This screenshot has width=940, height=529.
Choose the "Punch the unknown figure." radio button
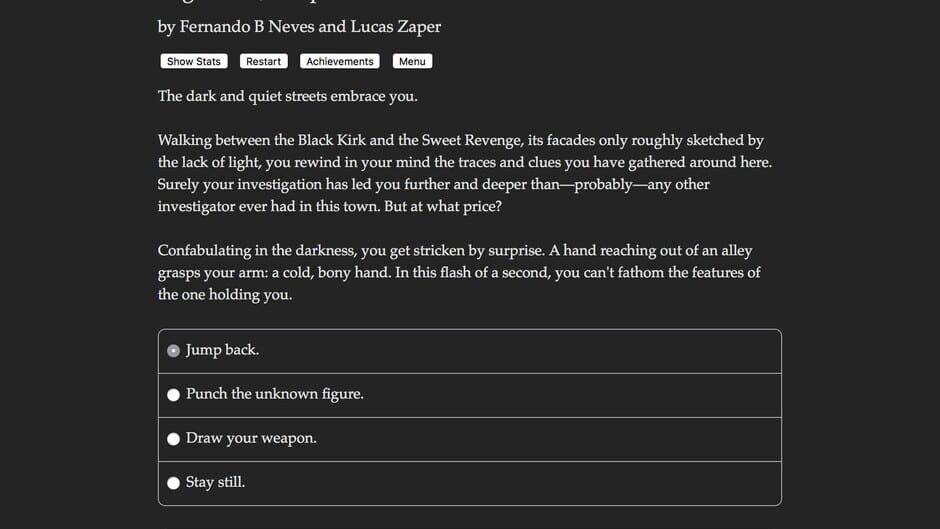click(174, 395)
